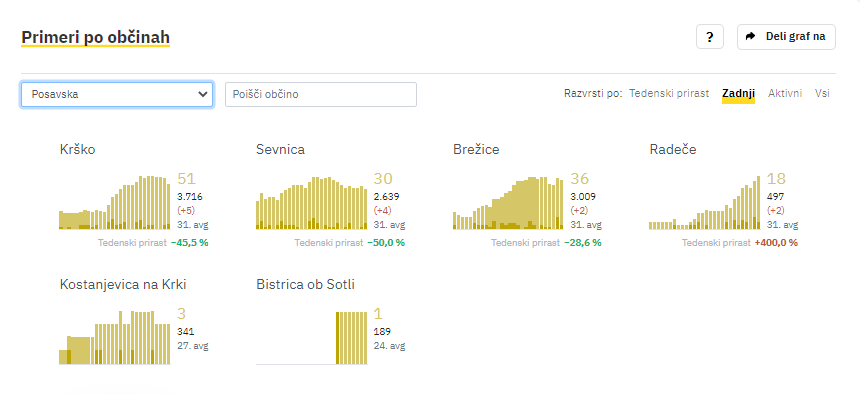Open the Posavska region dropdown
The image size is (860, 394).
pyautogui.click(x=117, y=94)
